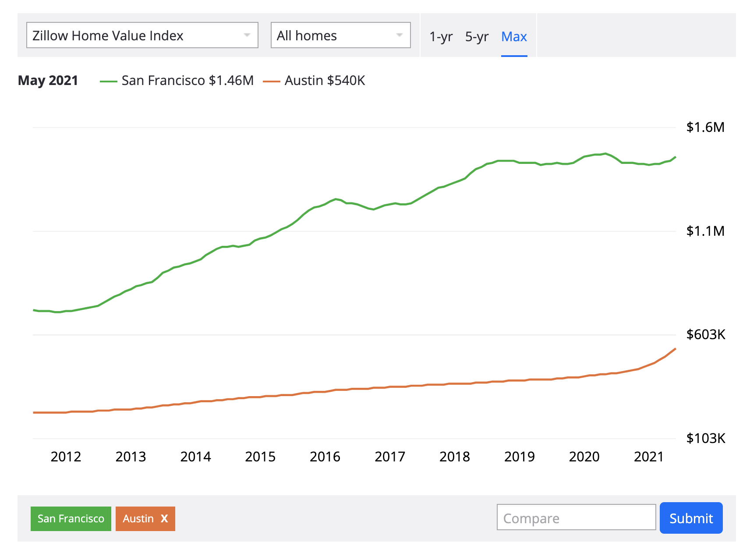Switch to the 5-yr time range
The height and width of the screenshot is (560, 750).
point(477,36)
